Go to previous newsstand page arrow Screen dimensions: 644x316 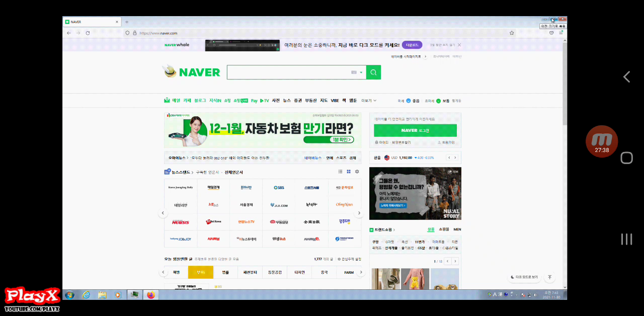point(163,213)
